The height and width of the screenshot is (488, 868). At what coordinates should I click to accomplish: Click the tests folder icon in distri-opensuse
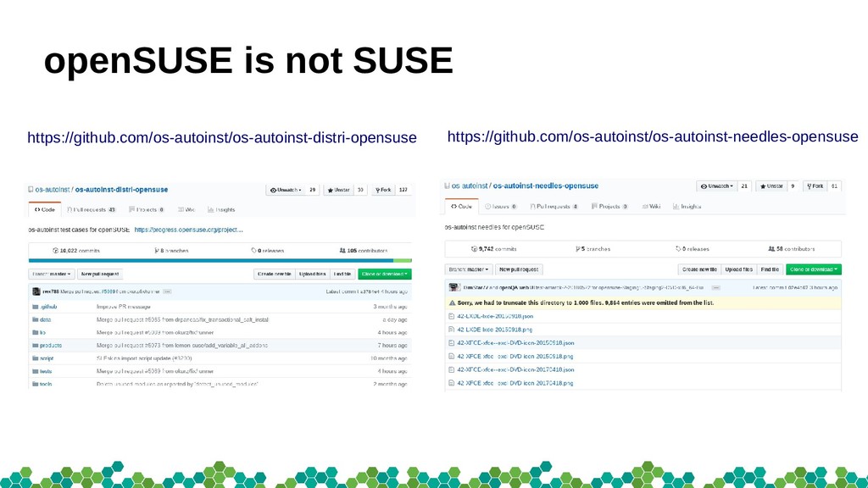click(x=36, y=371)
